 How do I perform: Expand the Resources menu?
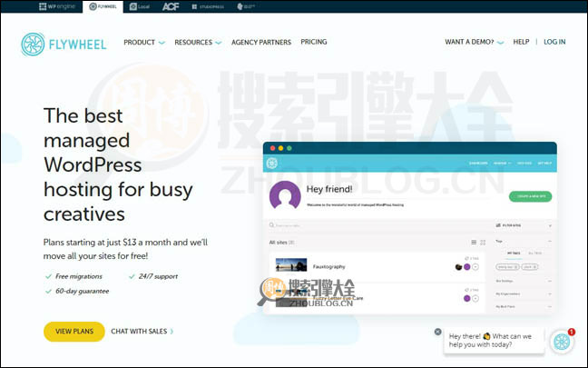(198, 42)
